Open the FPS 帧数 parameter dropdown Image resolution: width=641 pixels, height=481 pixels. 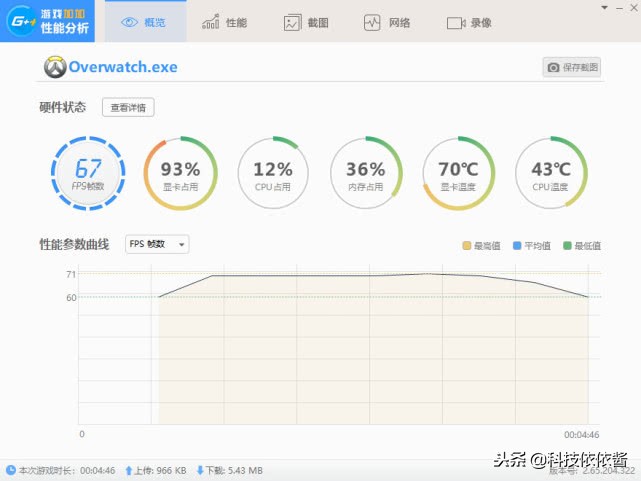(157, 244)
